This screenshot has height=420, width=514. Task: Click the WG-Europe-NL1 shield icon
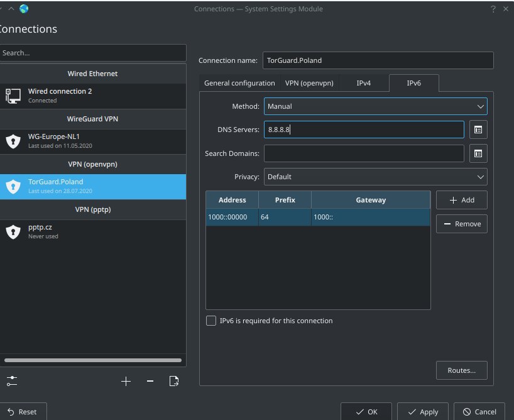pos(13,141)
